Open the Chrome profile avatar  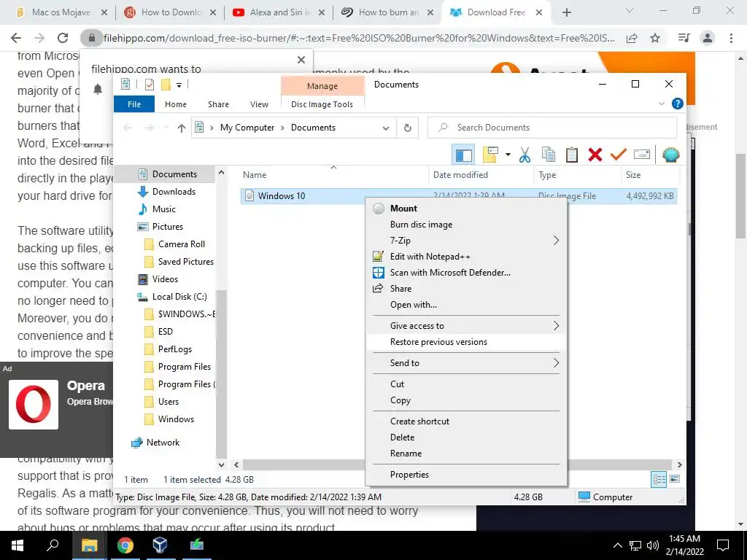pos(708,38)
